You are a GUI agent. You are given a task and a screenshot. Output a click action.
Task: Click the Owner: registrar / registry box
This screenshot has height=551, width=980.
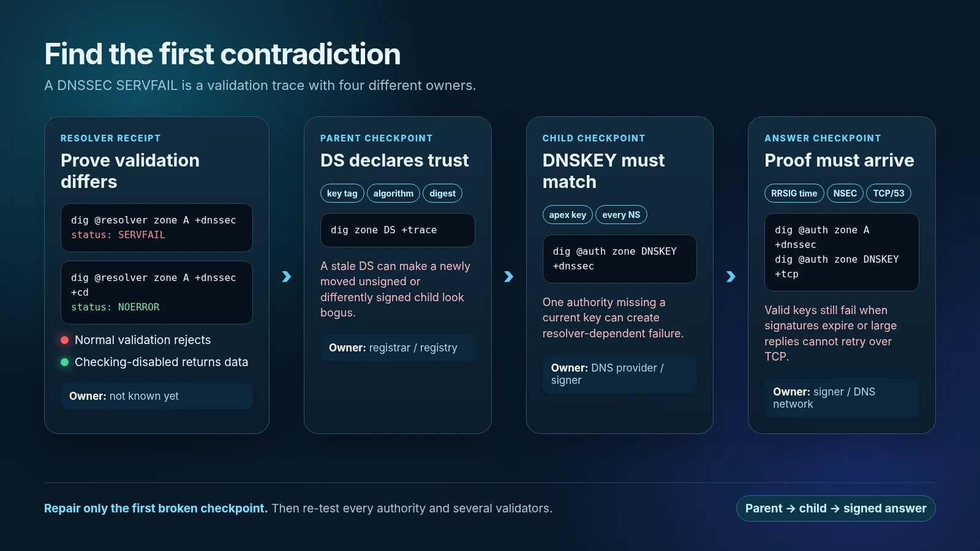[x=398, y=348]
